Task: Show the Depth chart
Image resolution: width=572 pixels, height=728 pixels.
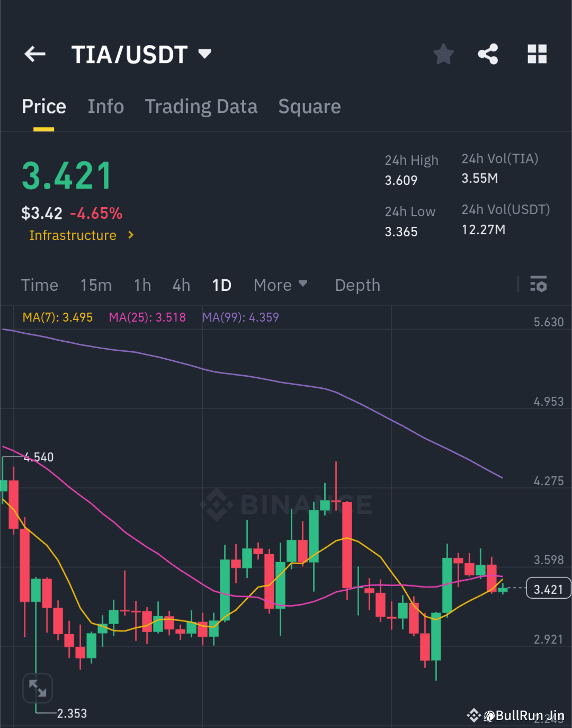Action: click(358, 285)
